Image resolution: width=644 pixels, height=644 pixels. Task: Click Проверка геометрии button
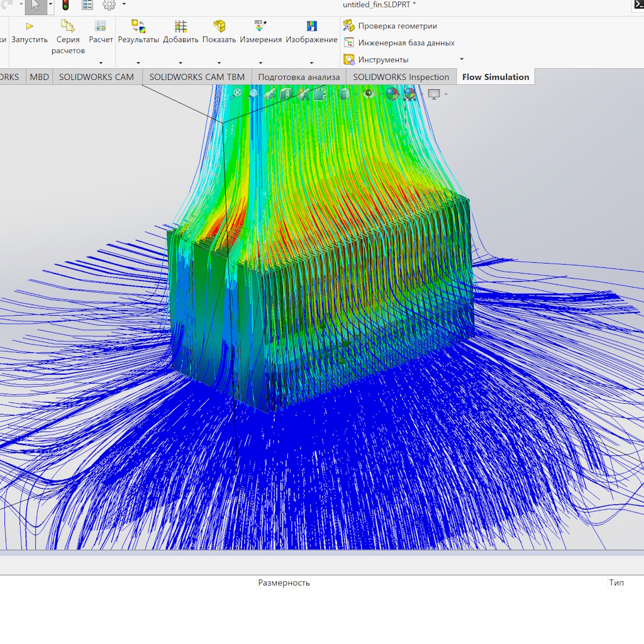point(397,26)
